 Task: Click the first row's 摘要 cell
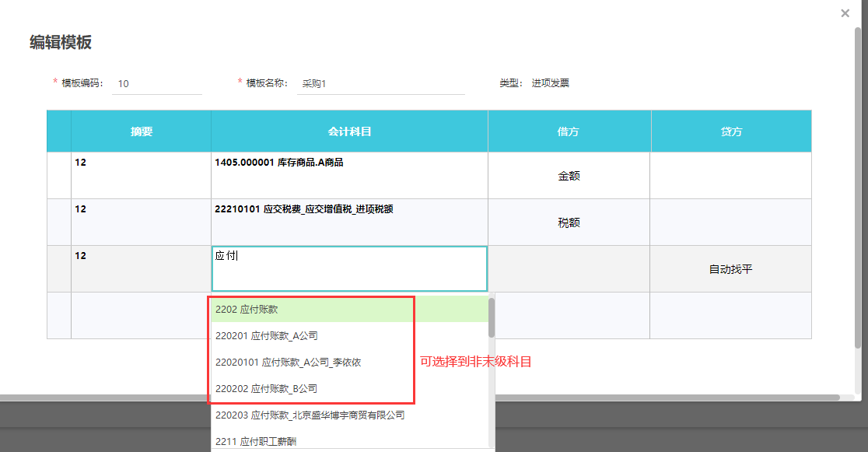pyautogui.click(x=141, y=175)
